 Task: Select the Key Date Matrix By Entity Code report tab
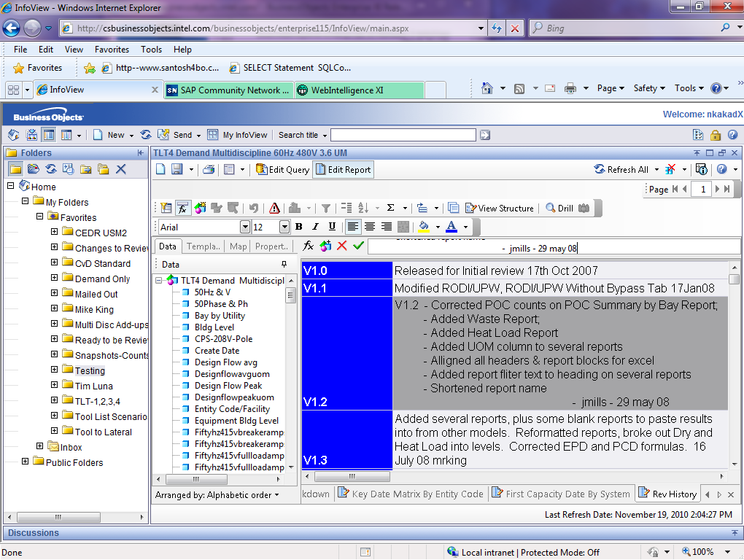pyautogui.click(x=411, y=494)
